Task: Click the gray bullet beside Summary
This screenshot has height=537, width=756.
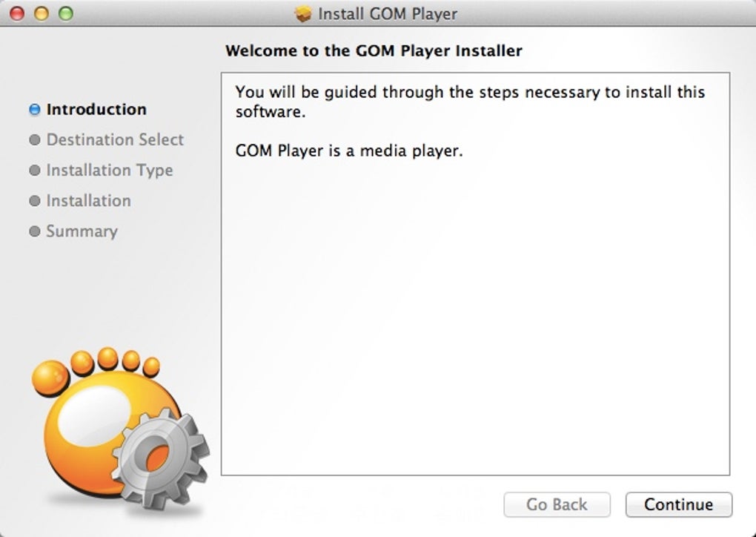Action: [x=34, y=231]
